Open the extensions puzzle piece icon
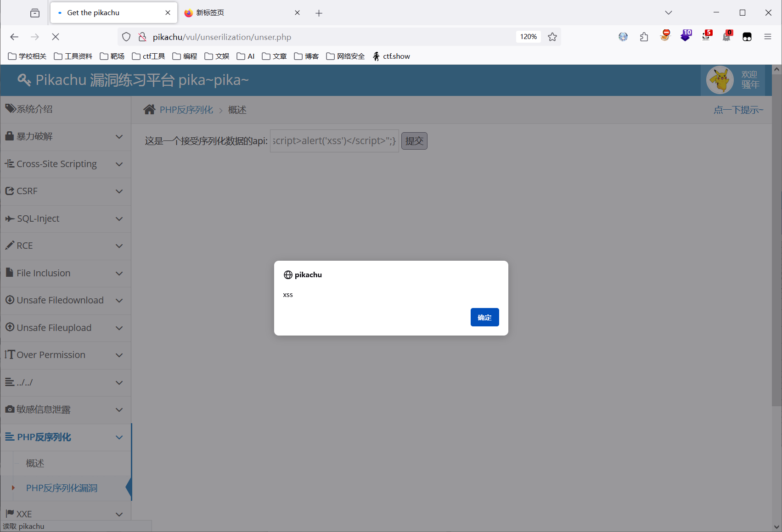The height and width of the screenshot is (532, 782). [x=644, y=37]
